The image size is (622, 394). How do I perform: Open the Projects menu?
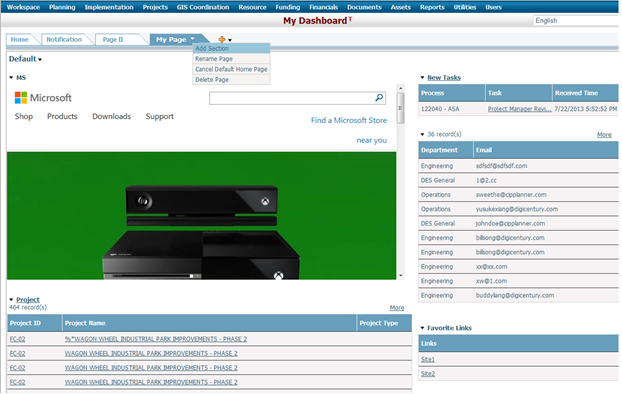coord(155,7)
